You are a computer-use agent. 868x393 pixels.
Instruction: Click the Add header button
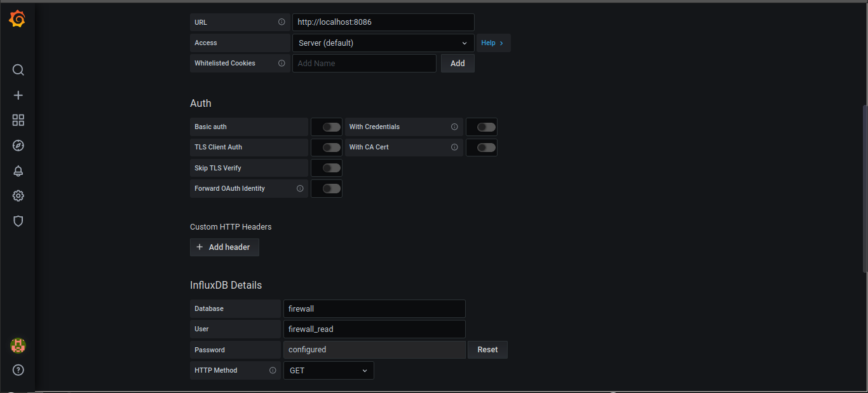pyautogui.click(x=224, y=247)
